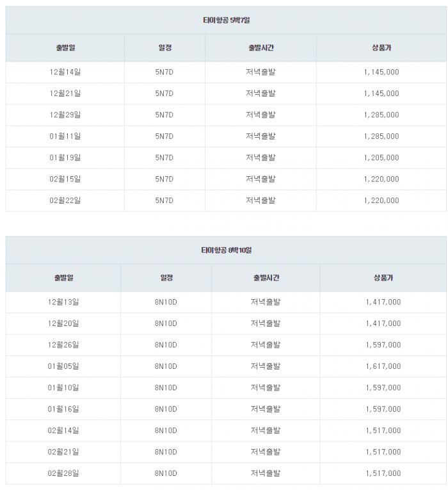Screen dimensions: 448x490
Task: Select the 01월05일 departure date
Action: [63, 366]
